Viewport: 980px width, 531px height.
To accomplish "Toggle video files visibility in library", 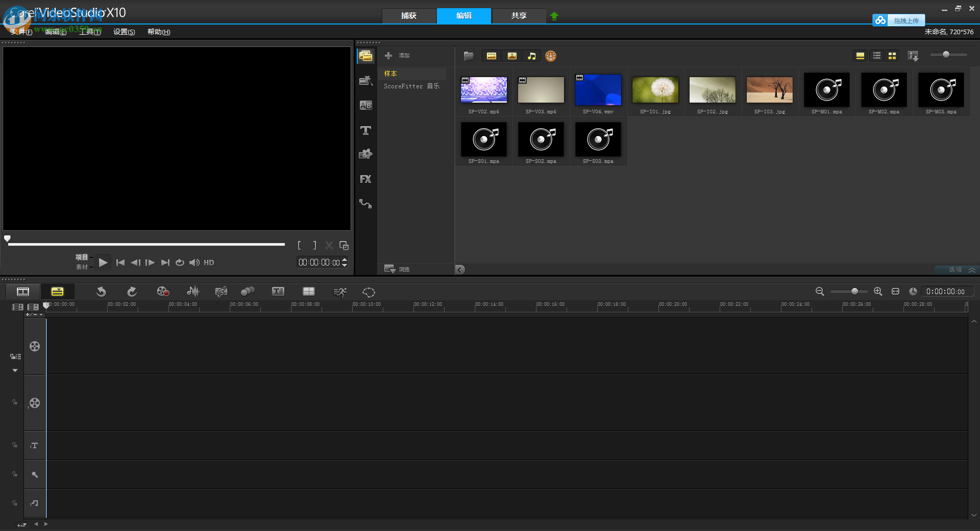I will [492, 56].
